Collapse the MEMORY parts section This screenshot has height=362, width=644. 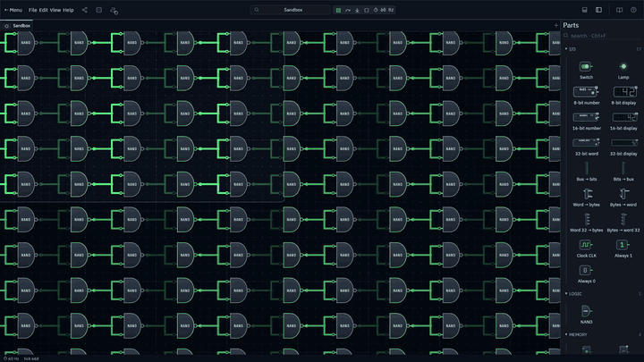pos(576,334)
